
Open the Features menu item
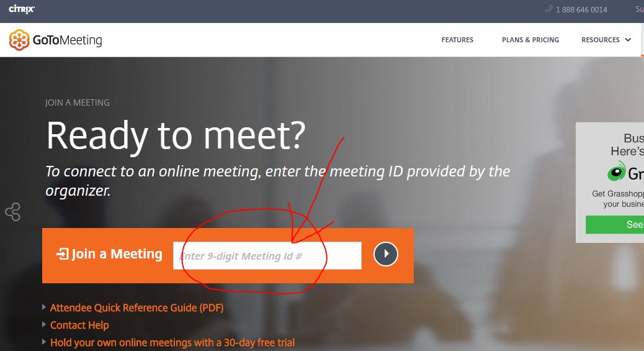point(457,40)
